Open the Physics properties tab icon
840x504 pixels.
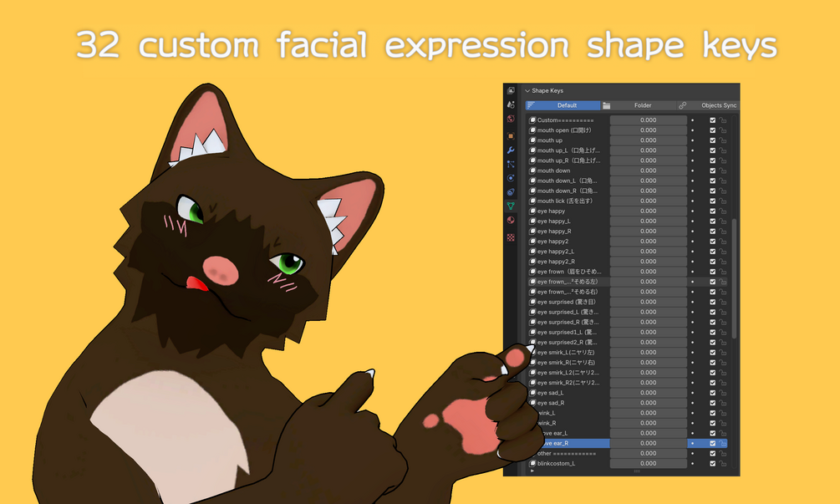coord(511,178)
